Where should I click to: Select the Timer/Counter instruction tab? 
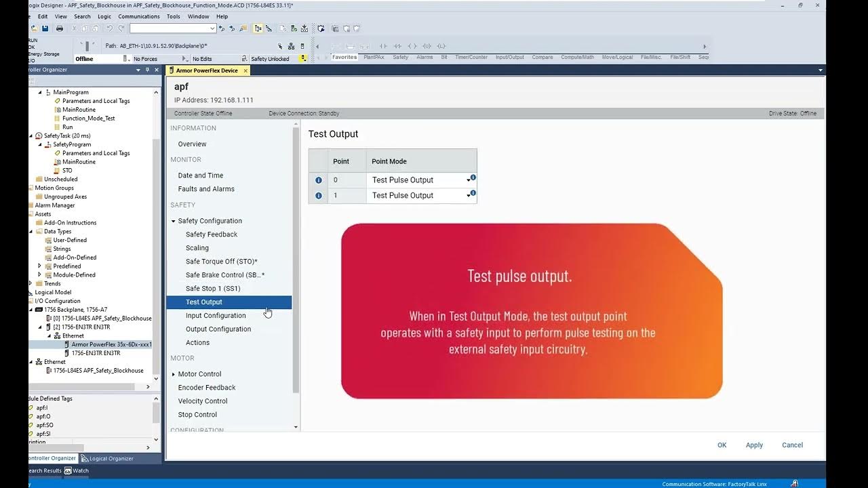pyautogui.click(x=471, y=57)
